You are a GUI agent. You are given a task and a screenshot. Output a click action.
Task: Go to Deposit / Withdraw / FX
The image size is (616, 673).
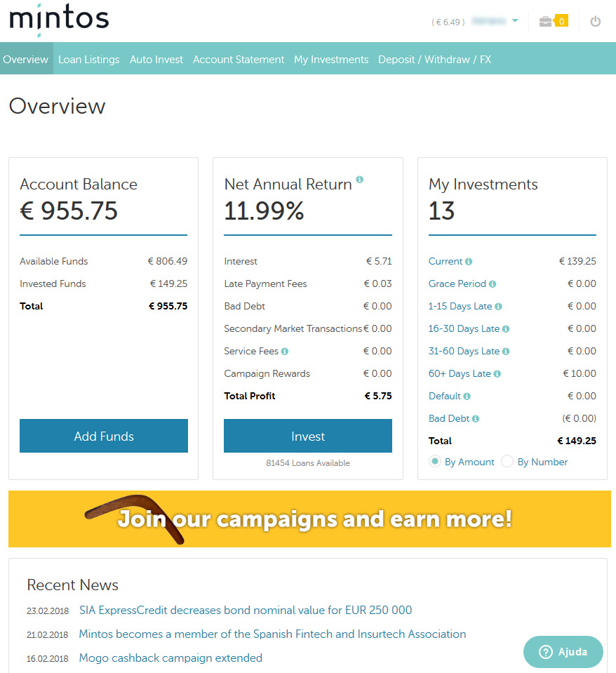click(x=434, y=60)
